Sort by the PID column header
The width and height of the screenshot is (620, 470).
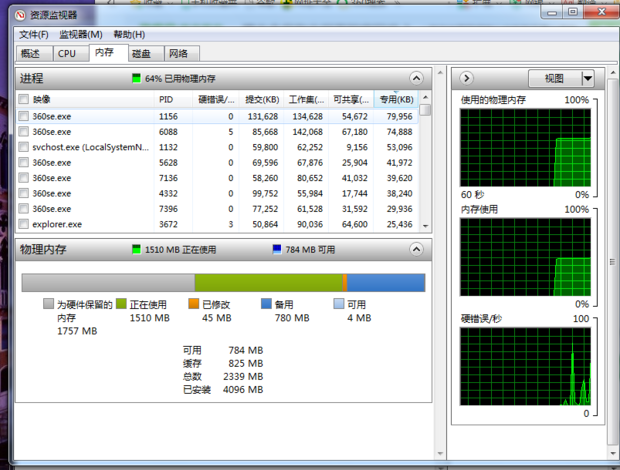coord(173,99)
